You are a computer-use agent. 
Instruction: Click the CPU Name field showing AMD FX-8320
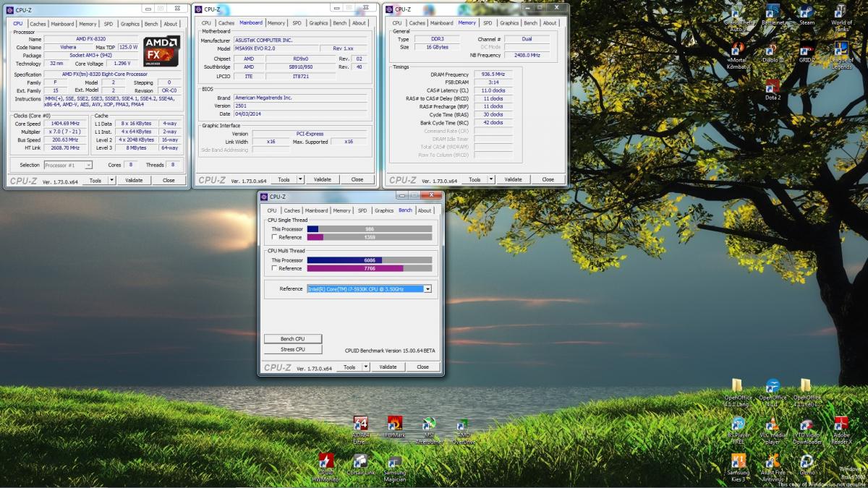pos(90,39)
